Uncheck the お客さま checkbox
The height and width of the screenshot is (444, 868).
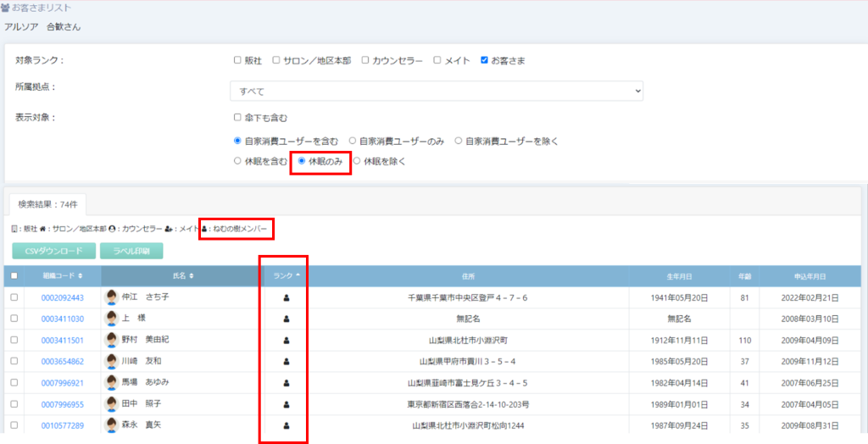(x=484, y=60)
